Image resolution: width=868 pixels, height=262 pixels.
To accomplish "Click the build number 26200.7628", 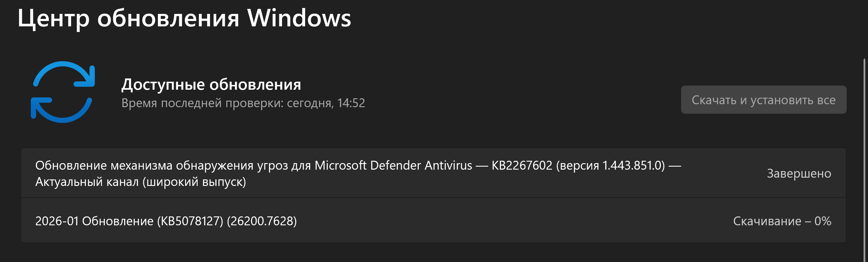I will point(262,221).
